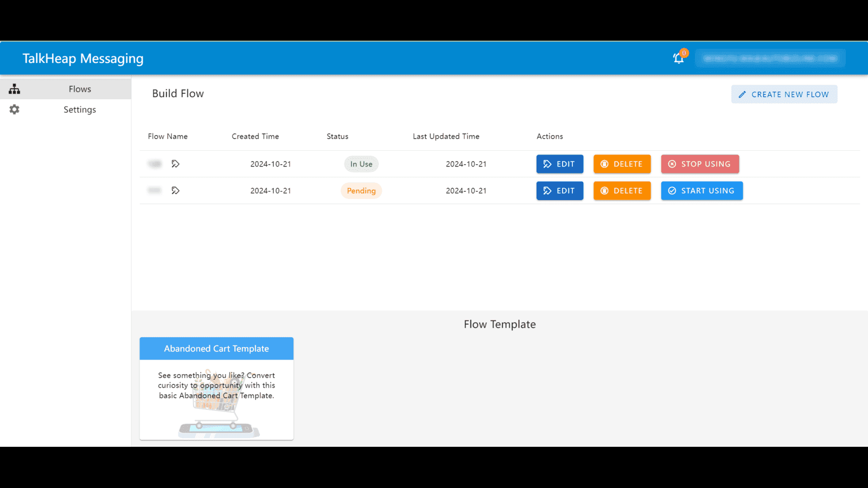Click rename tag icon for Pending flow
The image size is (868, 488).
click(x=175, y=191)
